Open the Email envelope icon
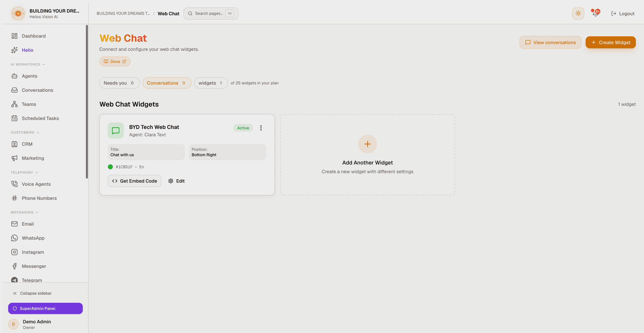Viewport: 644px width, 333px height. click(x=14, y=224)
